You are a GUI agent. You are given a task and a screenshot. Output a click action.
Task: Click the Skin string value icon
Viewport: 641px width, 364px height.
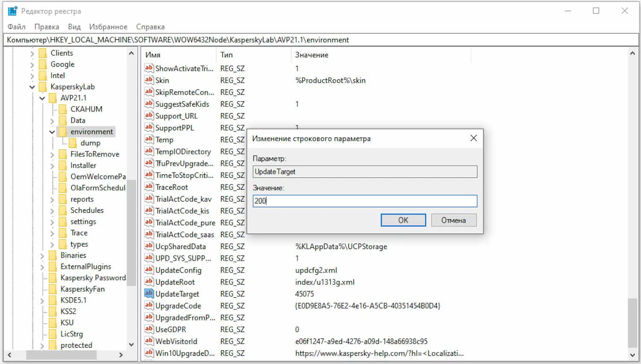click(x=149, y=80)
